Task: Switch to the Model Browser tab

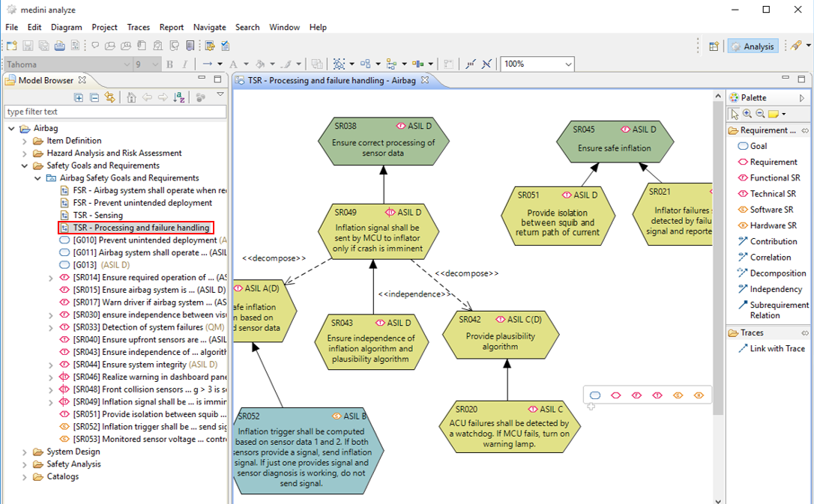Action: click(45, 80)
